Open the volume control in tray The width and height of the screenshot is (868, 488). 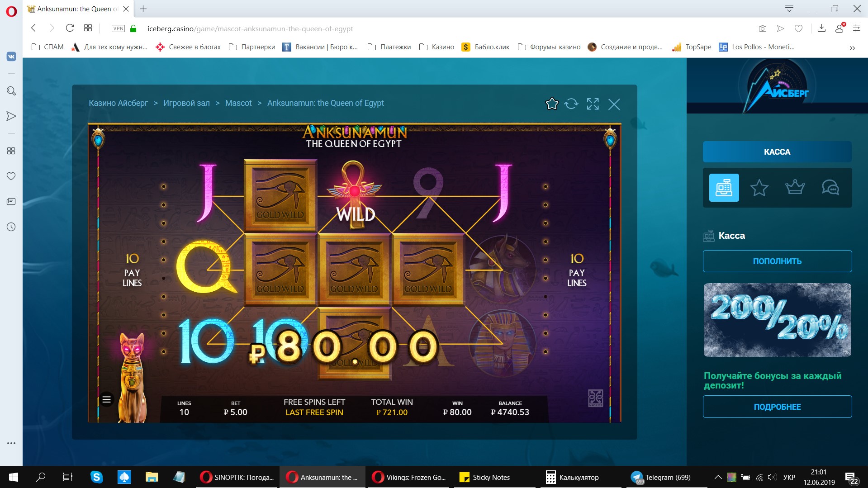tap(772, 477)
